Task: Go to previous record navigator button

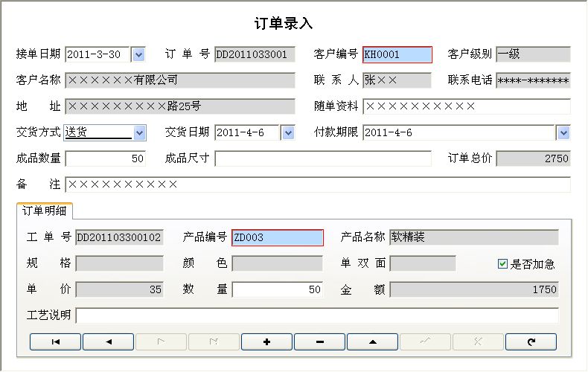Action: coord(109,341)
